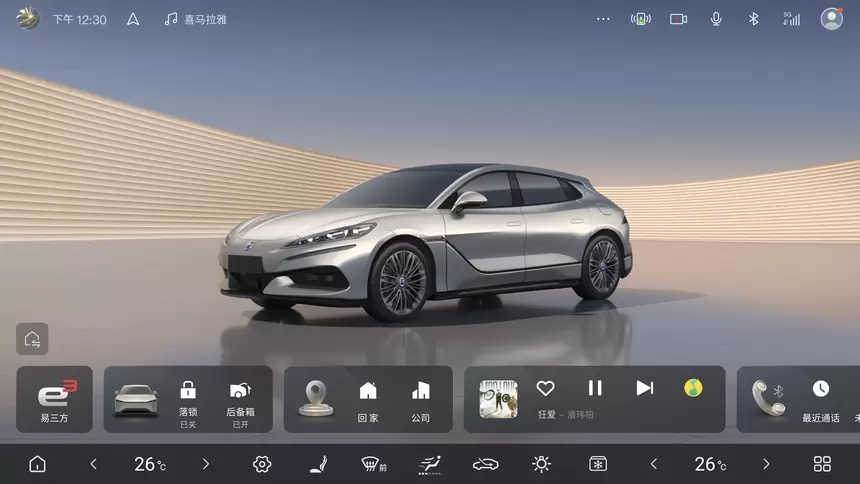The image size is (860, 484).
Task: Open the dashcam video recorder icon
Action: [x=678, y=19]
